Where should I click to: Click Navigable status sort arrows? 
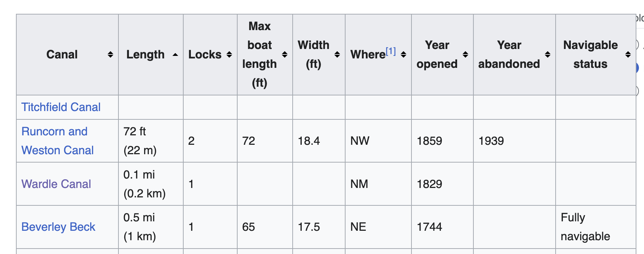click(x=628, y=55)
